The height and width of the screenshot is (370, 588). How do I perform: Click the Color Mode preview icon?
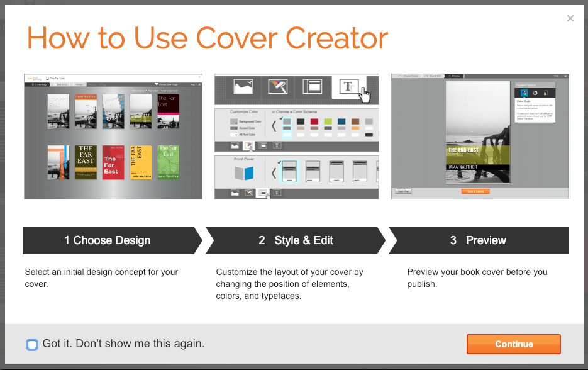pos(524,93)
